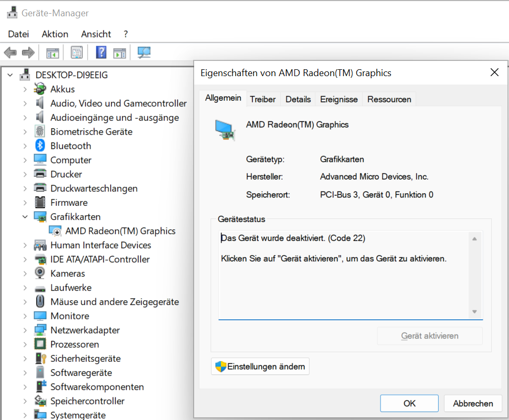Click the Kameras webcam icon
Screen dimensions: 509x420
40,273
